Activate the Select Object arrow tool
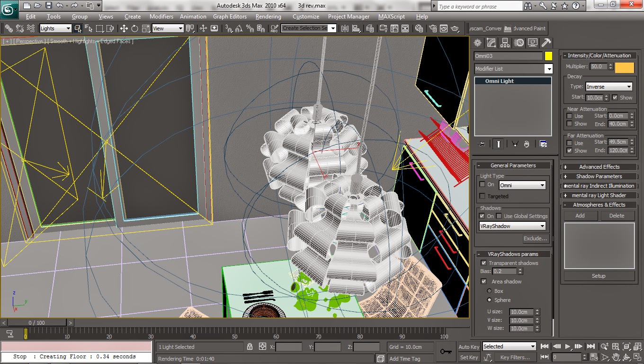644x364 pixels. click(78, 28)
